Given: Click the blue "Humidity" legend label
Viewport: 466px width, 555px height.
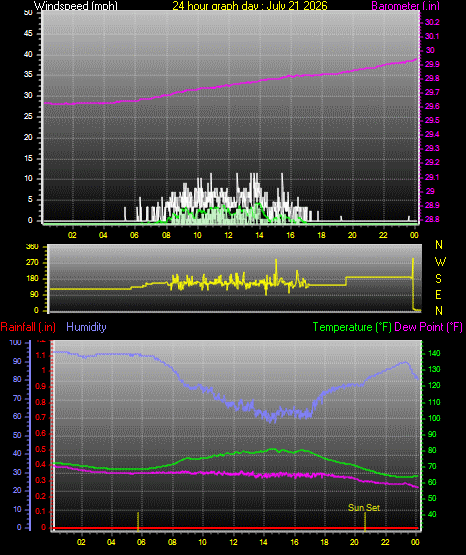Looking at the screenshot, I should [x=86, y=327].
